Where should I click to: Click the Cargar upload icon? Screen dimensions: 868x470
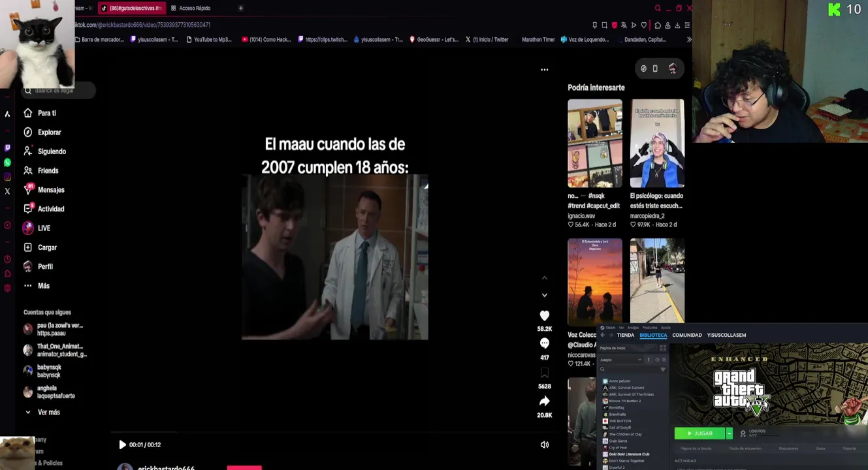(x=28, y=247)
